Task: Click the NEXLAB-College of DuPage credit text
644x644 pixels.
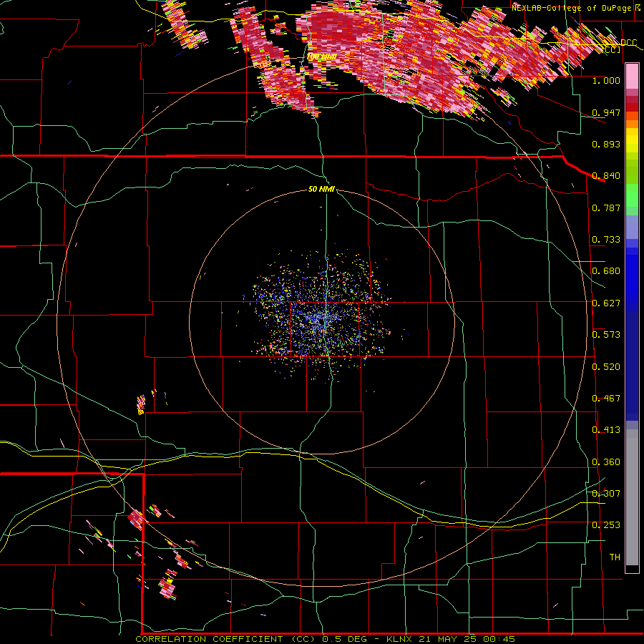Action: tap(572, 8)
